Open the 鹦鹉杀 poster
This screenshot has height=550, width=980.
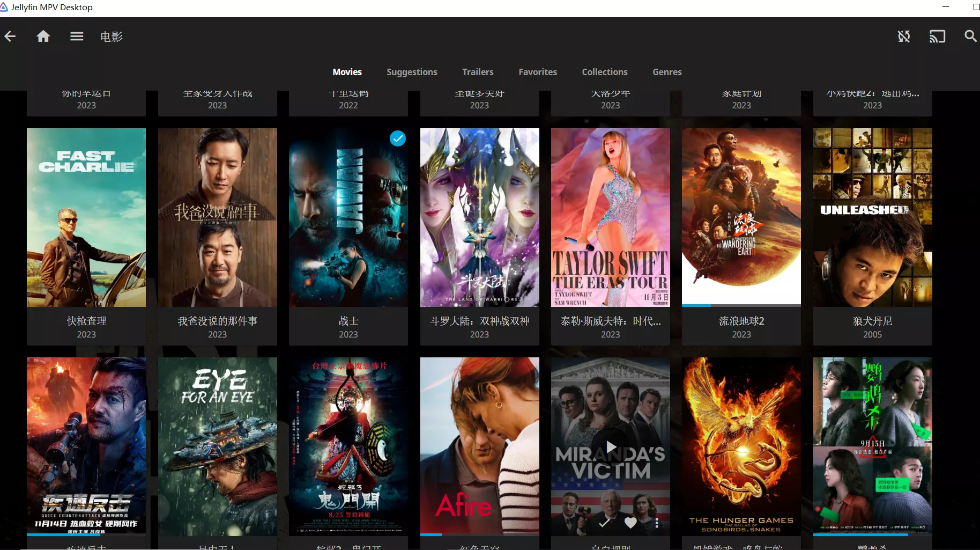coord(872,446)
